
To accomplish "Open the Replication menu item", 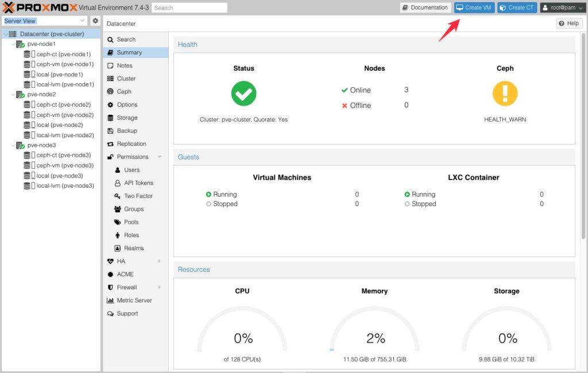I will click(x=136, y=144).
